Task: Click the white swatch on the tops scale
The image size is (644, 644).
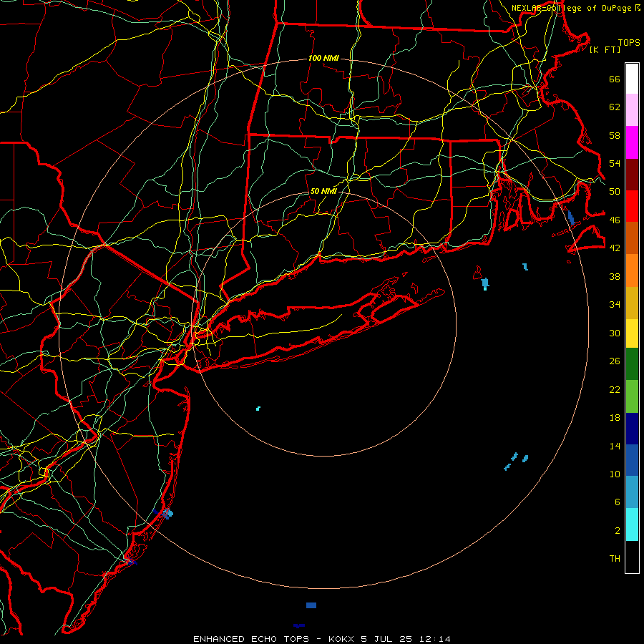Action: [x=632, y=79]
